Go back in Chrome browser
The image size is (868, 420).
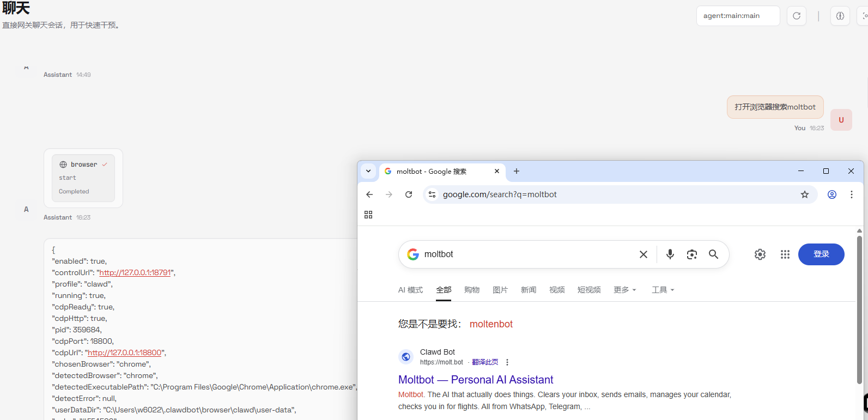369,194
